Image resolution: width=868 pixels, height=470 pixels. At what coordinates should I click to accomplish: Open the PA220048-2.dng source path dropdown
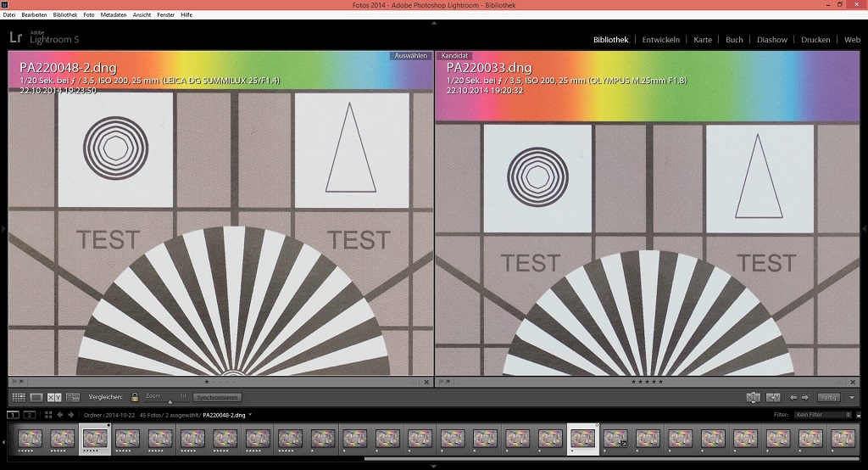252,415
